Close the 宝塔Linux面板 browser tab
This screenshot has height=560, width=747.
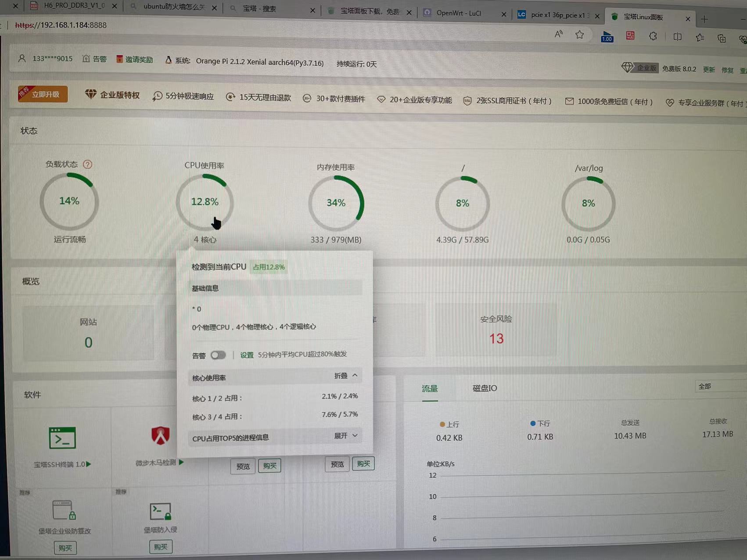[x=688, y=19]
